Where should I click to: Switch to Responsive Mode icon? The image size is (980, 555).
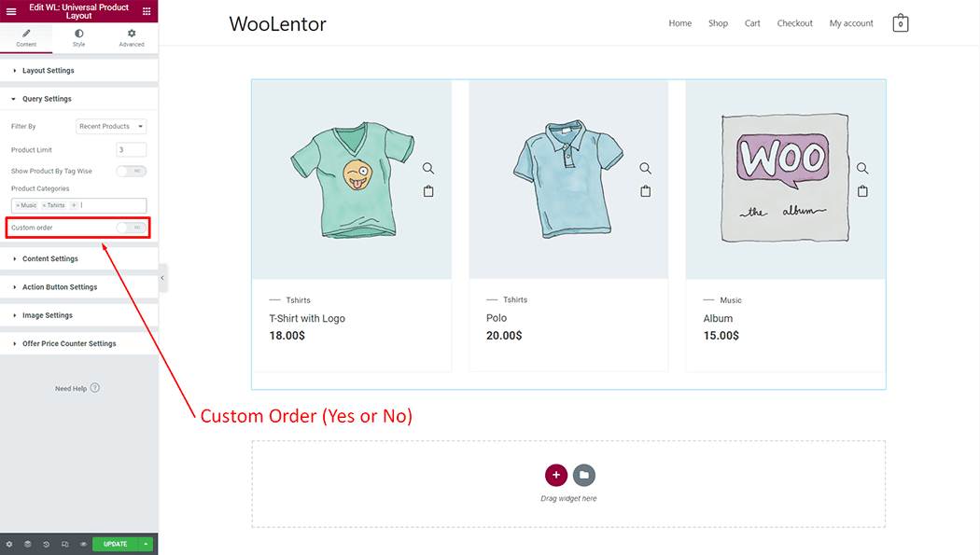(64, 544)
